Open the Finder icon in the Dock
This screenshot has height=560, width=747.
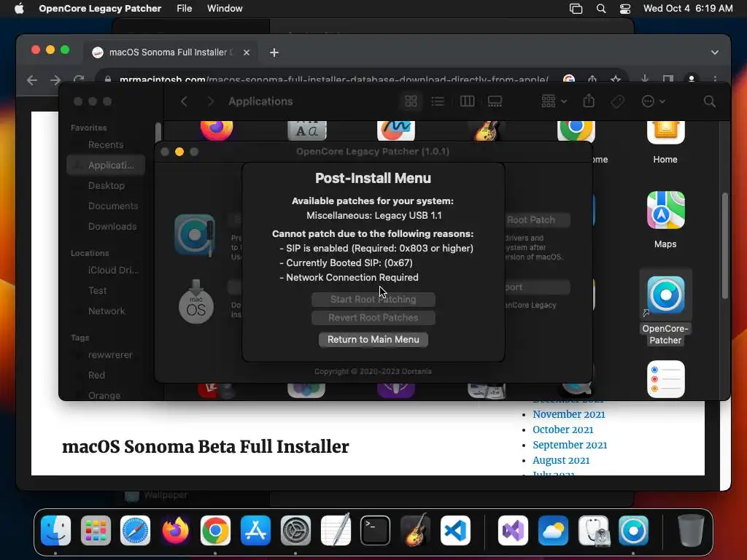(x=55, y=531)
